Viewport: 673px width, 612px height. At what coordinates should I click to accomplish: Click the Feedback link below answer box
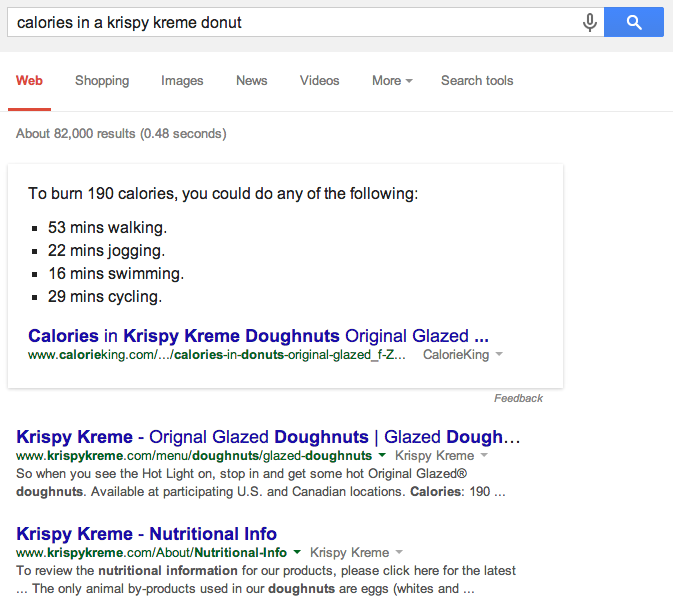click(518, 398)
